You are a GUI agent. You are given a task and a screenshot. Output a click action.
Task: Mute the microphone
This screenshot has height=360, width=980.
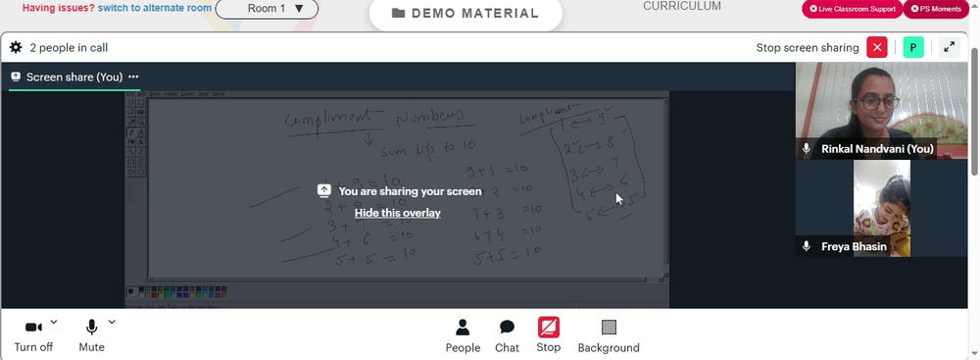[91, 335]
